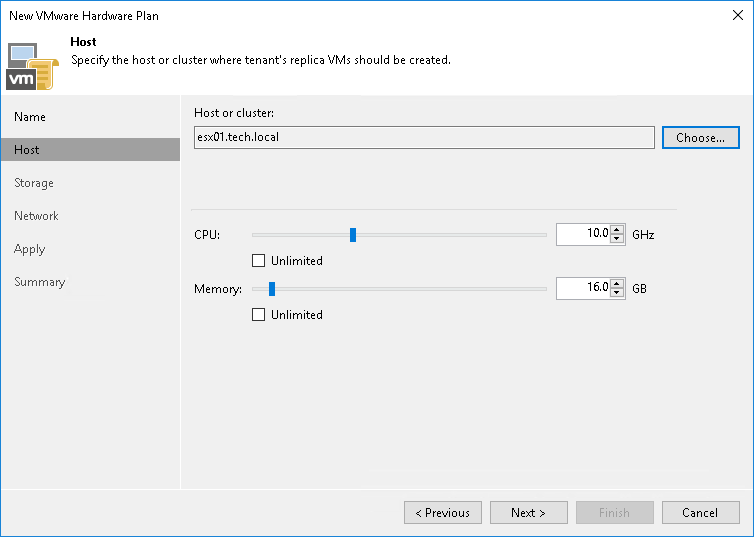Click the Memory GB value field
This screenshot has width=754, height=537.
click(x=583, y=288)
